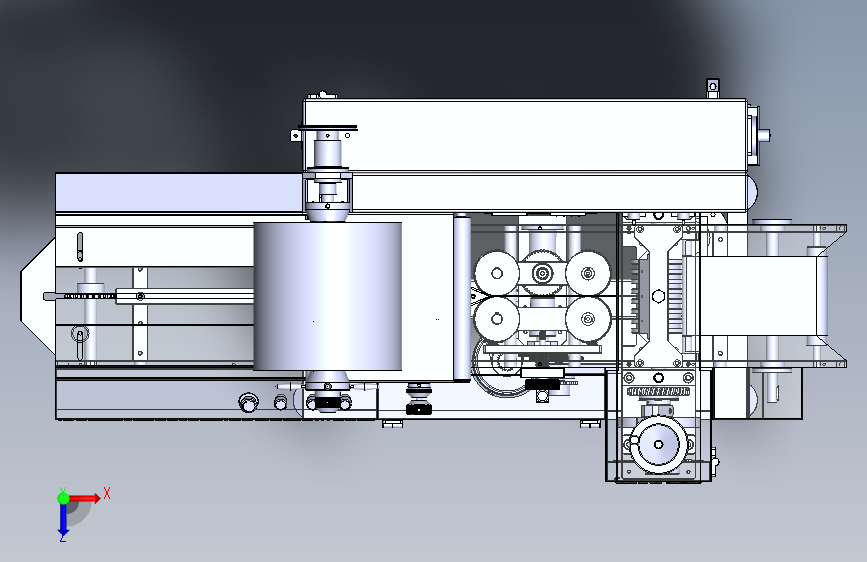Select the pointed left end of the frame
Screen dimensions: 867x562
pos(38,296)
